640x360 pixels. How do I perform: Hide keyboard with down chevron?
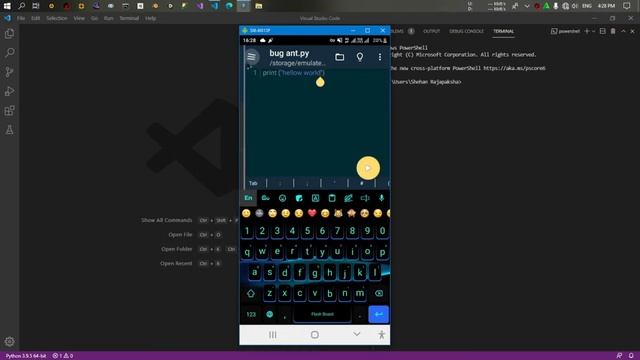pos(356,334)
